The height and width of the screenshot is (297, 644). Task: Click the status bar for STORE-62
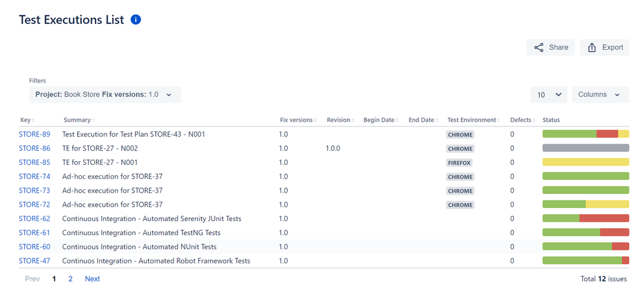coord(586,218)
